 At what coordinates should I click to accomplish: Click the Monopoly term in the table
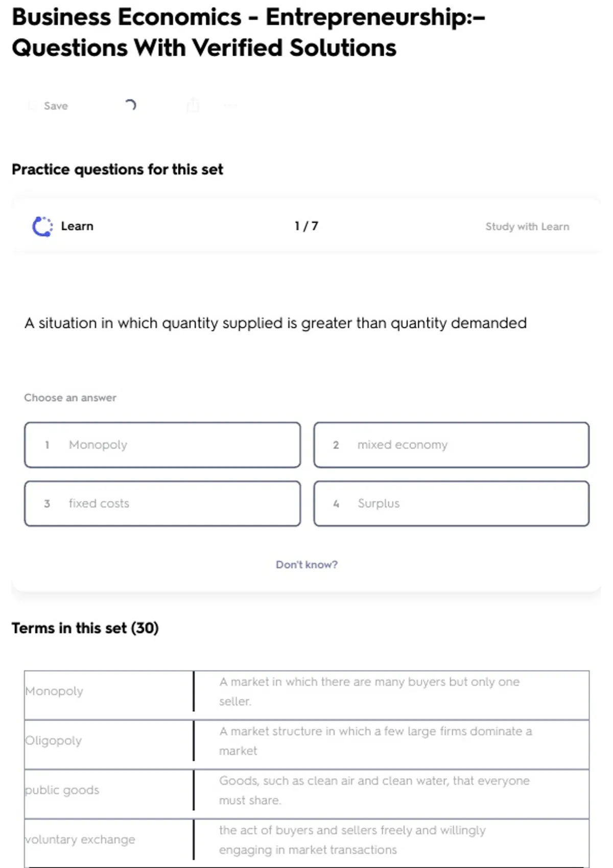pyautogui.click(x=54, y=691)
